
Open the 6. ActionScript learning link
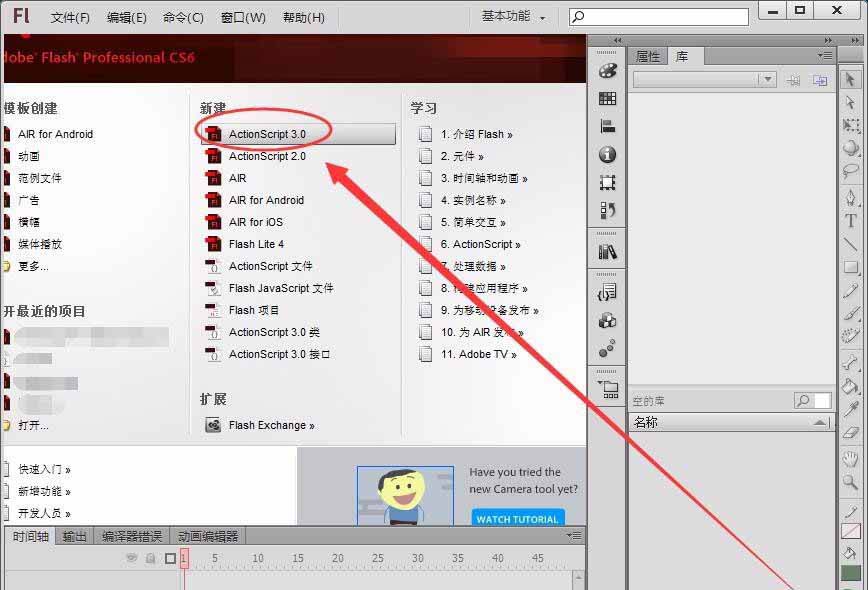coord(480,244)
